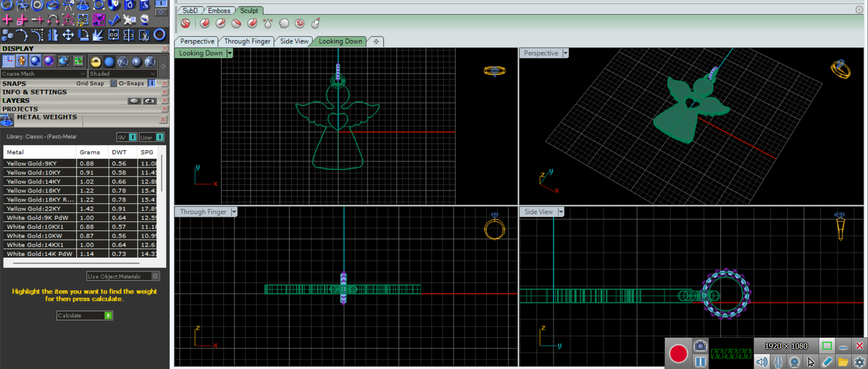Switch to the Through Finger view tab
This screenshot has width=868, height=369.
(x=247, y=41)
